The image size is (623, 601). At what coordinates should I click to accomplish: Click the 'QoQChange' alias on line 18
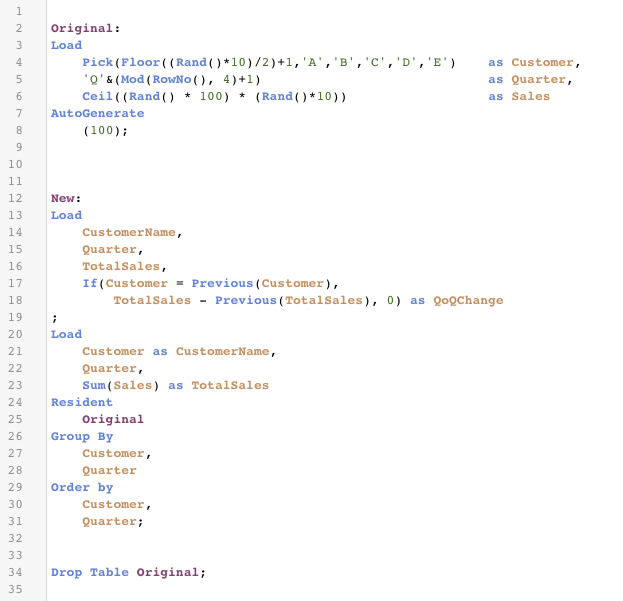click(468, 300)
